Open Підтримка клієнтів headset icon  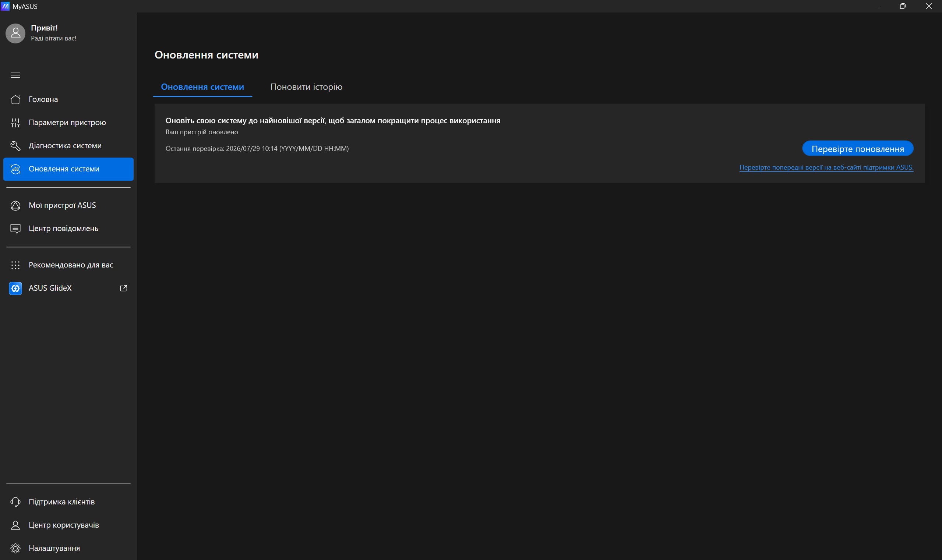click(15, 502)
